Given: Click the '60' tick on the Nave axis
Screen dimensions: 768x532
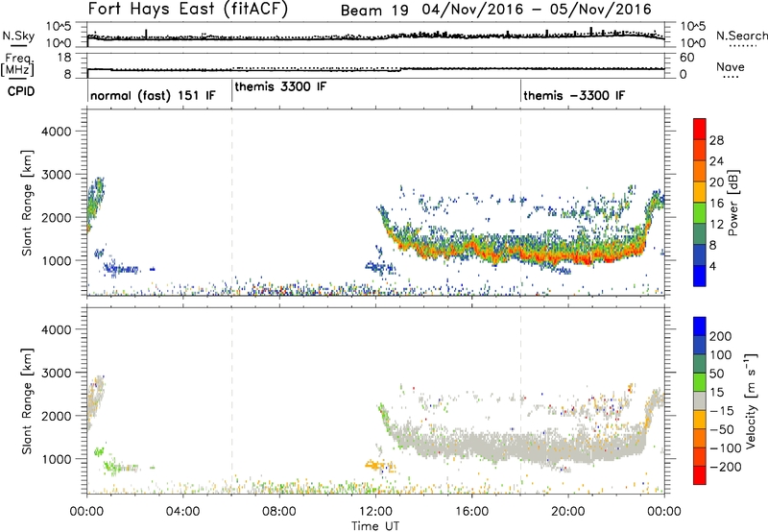Looking at the screenshot, I should pos(687,58).
